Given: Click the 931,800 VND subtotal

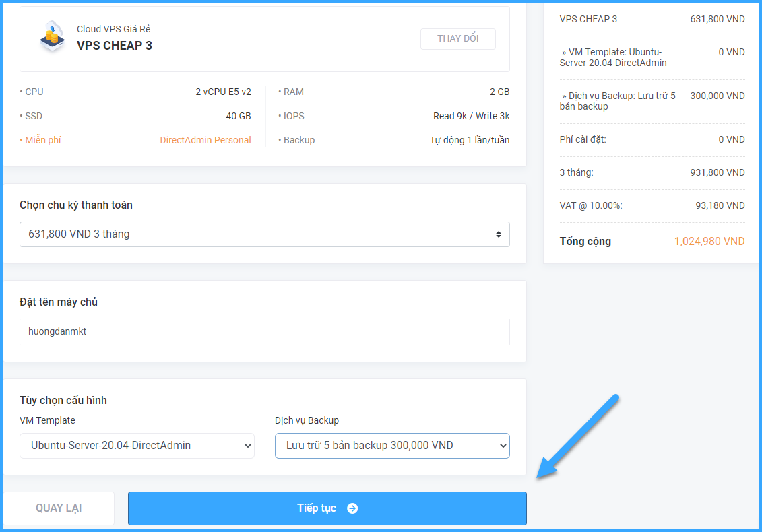Looking at the screenshot, I should (718, 172).
